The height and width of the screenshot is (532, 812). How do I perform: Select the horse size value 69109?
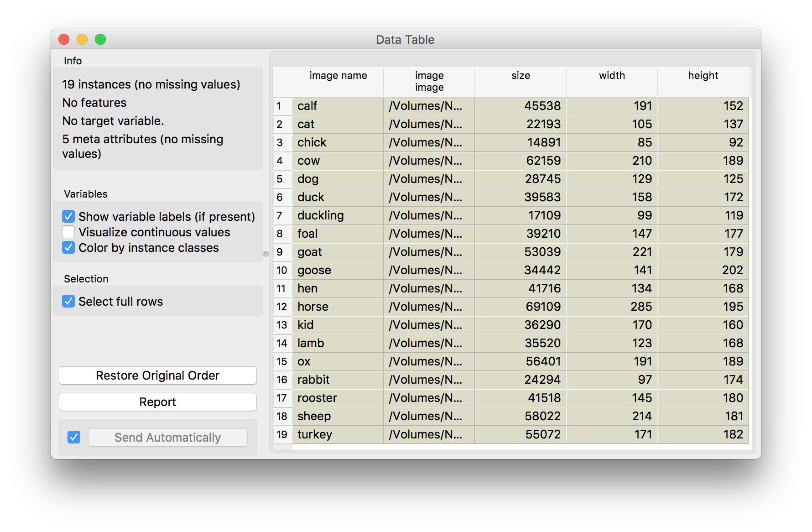(520, 307)
